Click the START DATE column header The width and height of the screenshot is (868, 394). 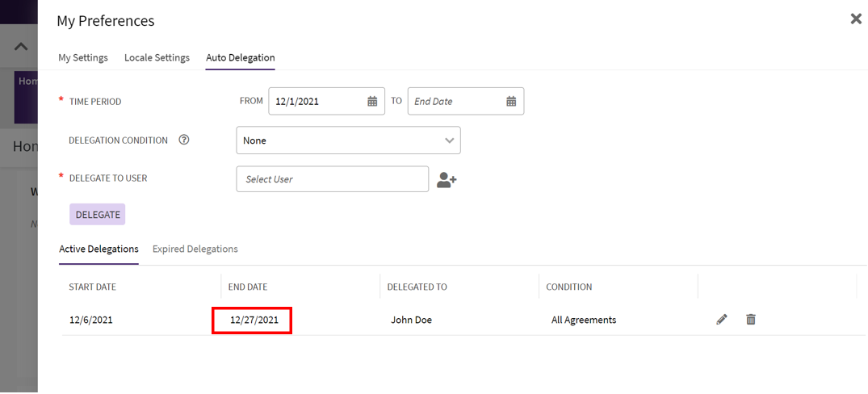(x=93, y=287)
